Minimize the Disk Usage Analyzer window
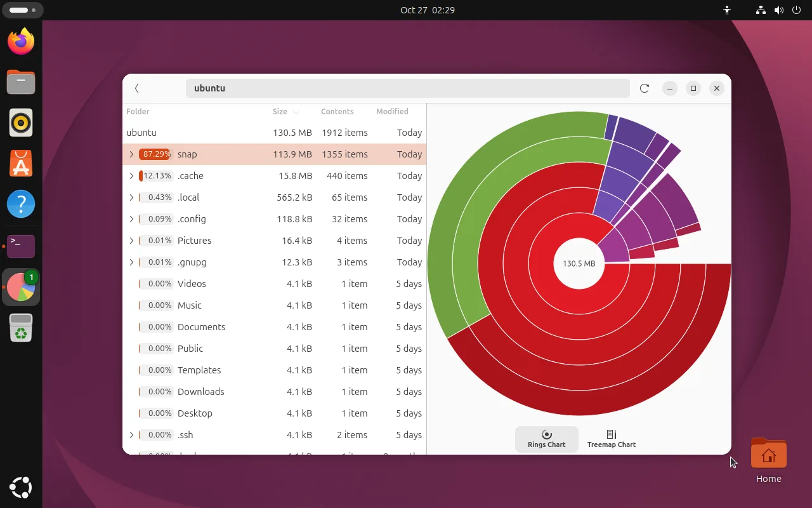This screenshot has height=508, width=812. [x=670, y=88]
